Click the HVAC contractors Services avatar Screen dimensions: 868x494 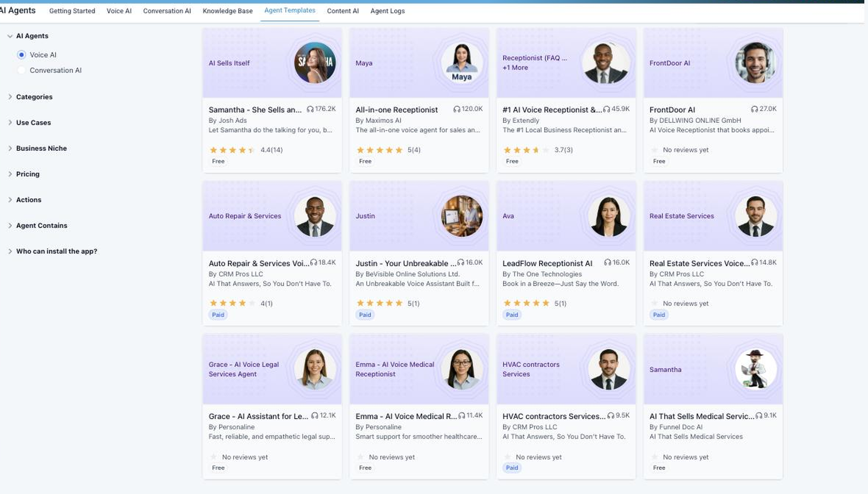(x=609, y=369)
